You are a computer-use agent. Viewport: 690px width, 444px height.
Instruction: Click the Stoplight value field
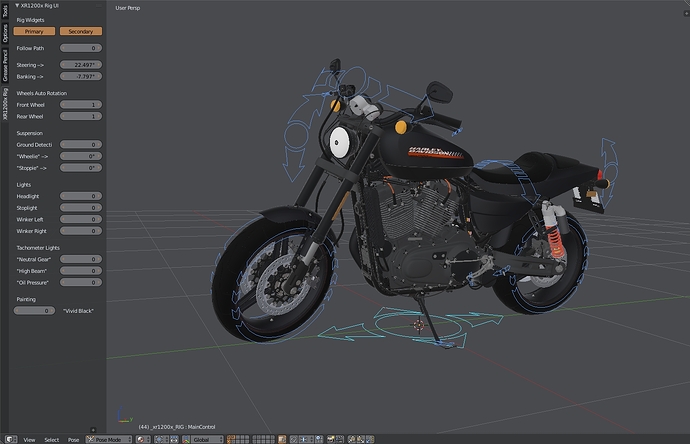[x=81, y=208]
